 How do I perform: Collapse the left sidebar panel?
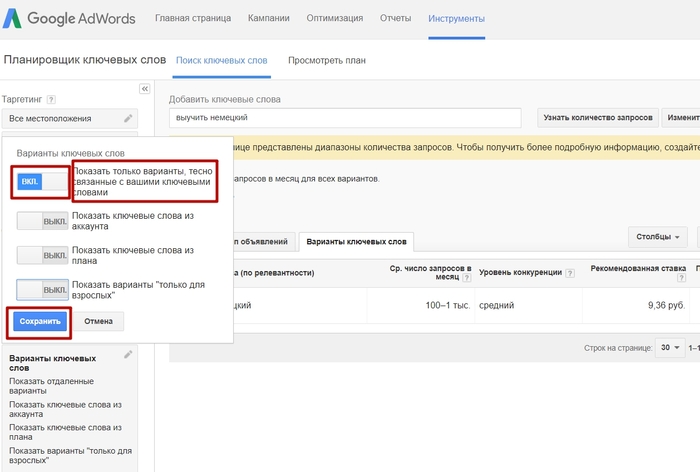pyautogui.click(x=144, y=89)
